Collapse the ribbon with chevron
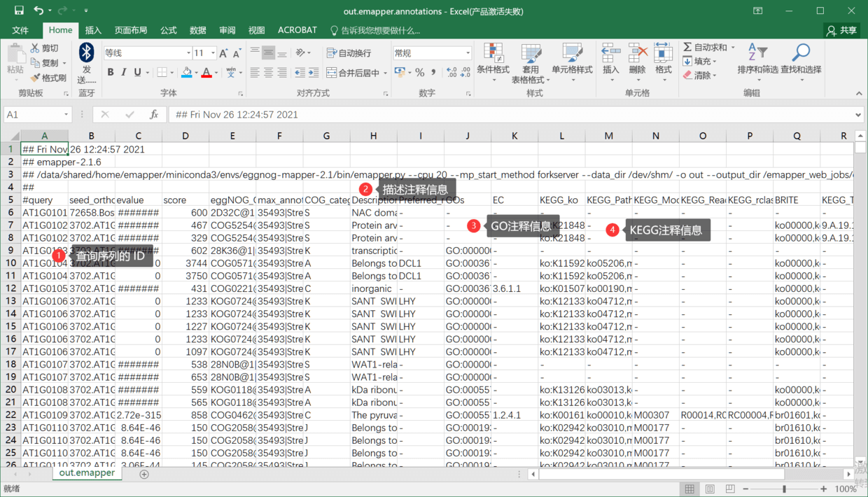Viewport: 868px width, 497px height. pos(858,93)
